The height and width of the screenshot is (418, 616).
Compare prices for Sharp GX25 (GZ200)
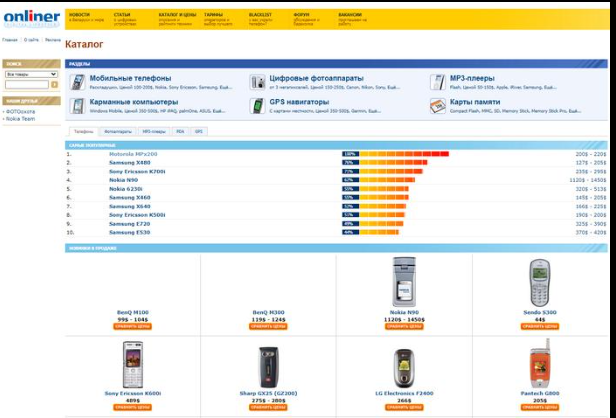pos(268,407)
